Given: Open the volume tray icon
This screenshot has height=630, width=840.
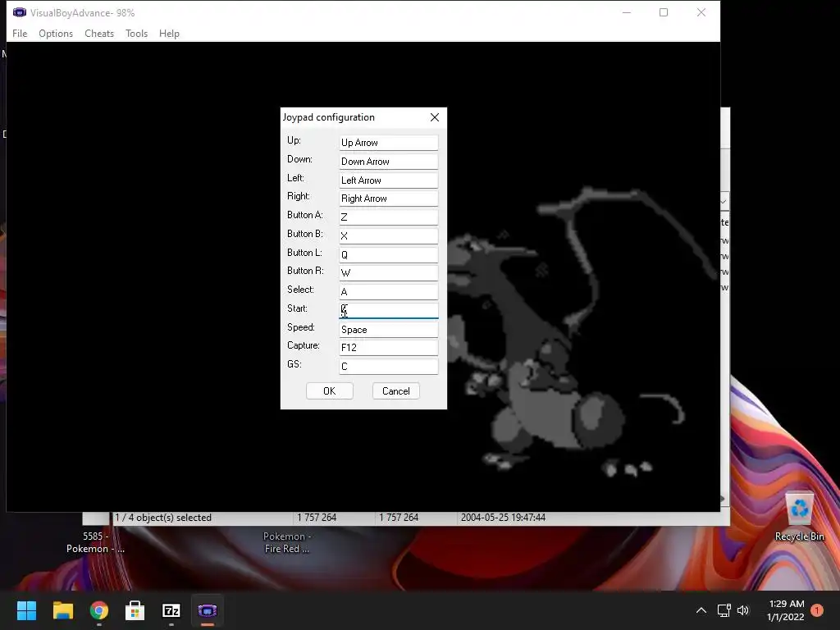Looking at the screenshot, I should 743,610.
